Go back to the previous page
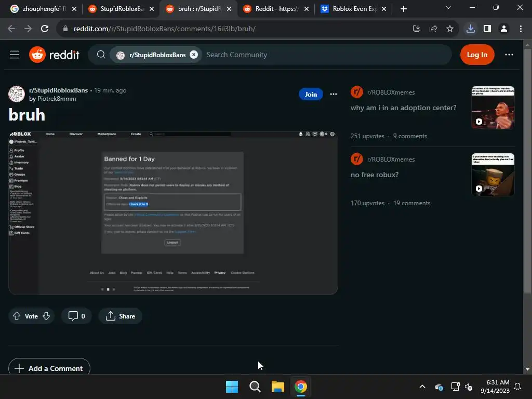The width and height of the screenshot is (532, 399). coord(11,29)
